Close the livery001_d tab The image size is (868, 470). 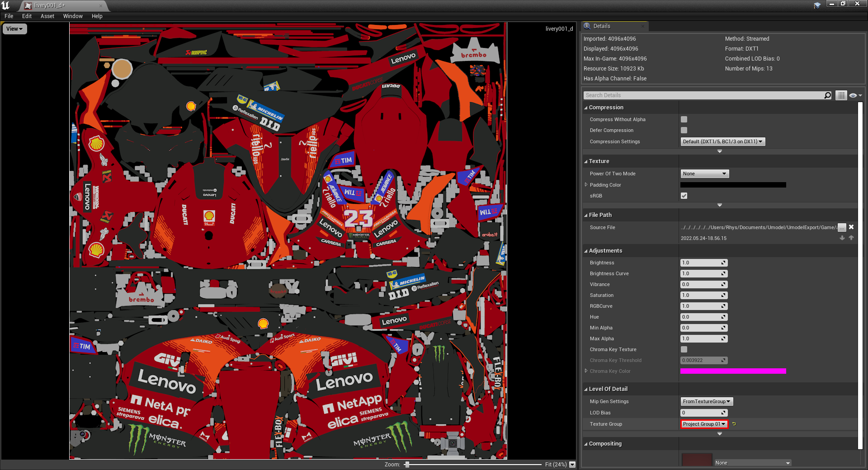click(x=100, y=5)
